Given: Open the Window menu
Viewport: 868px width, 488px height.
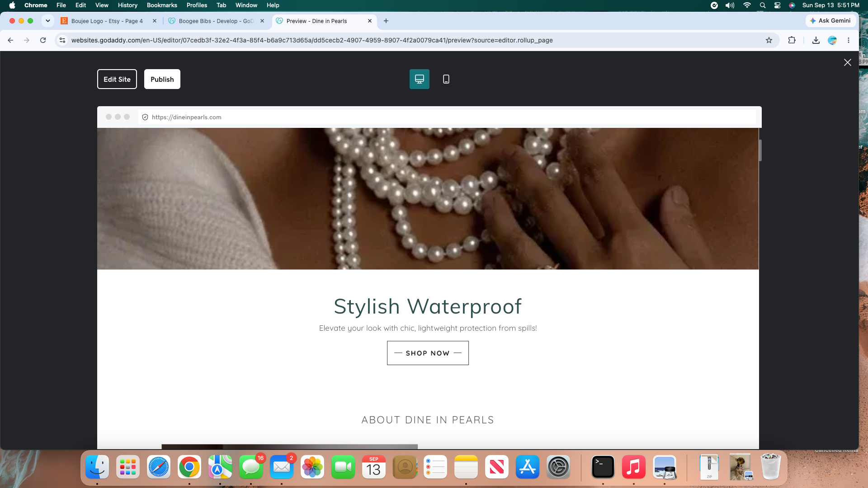Looking at the screenshot, I should (x=246, y=5).
